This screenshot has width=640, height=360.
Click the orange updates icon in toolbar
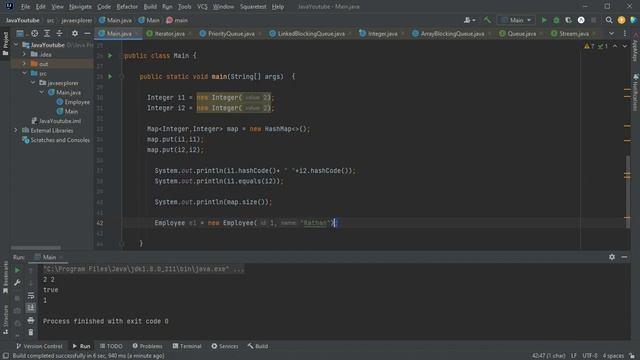[621, 20]
